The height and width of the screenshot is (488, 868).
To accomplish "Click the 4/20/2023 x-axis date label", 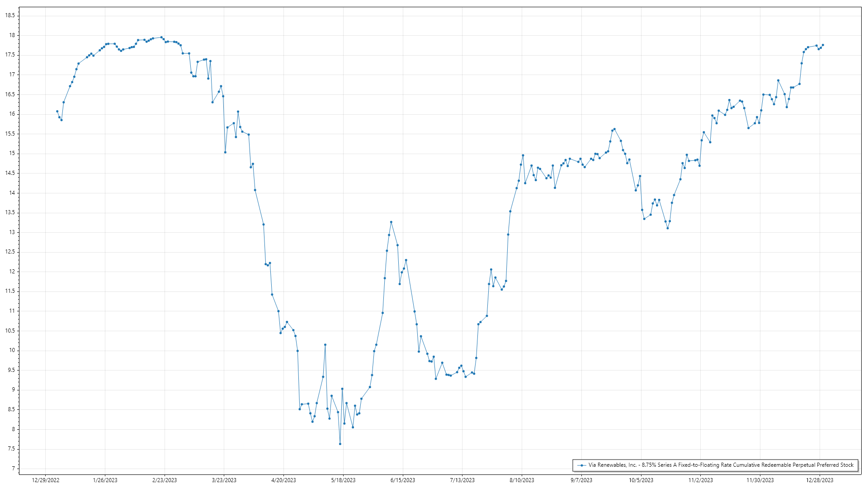I will tap(283, 480).
